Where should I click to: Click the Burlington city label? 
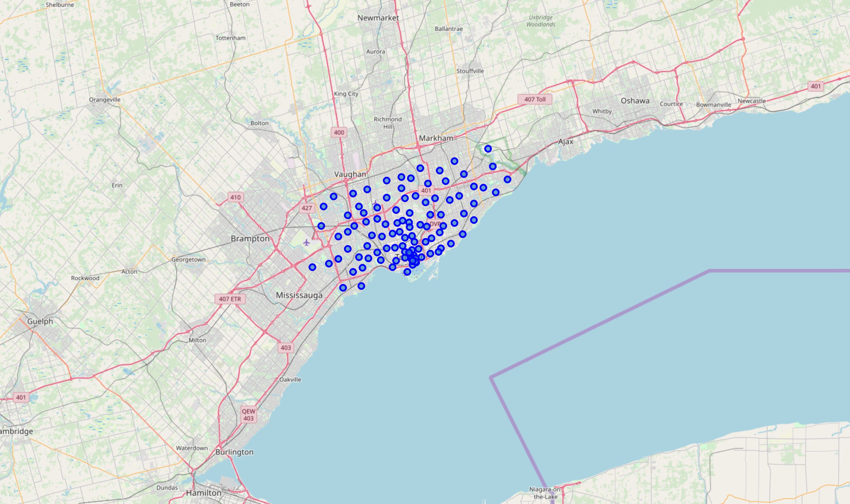234,452
